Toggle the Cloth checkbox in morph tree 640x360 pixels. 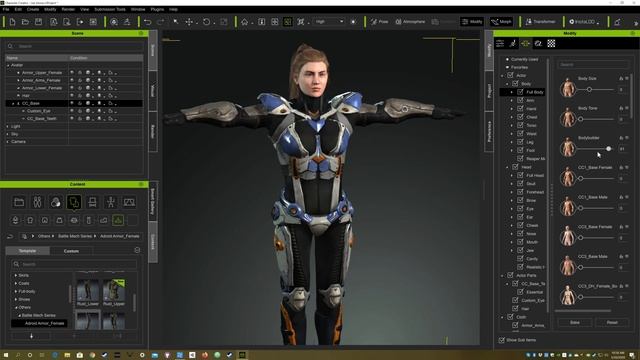click(511, 317)
